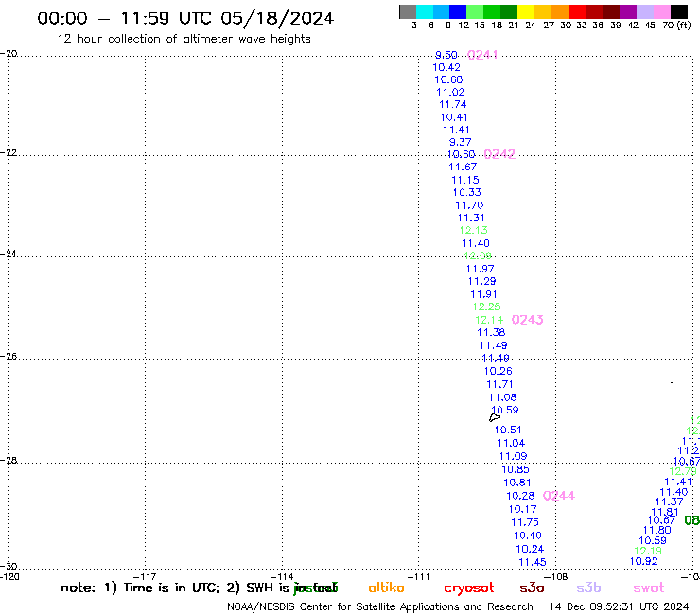Click the pink time label 0242

[x=499, y=154]
